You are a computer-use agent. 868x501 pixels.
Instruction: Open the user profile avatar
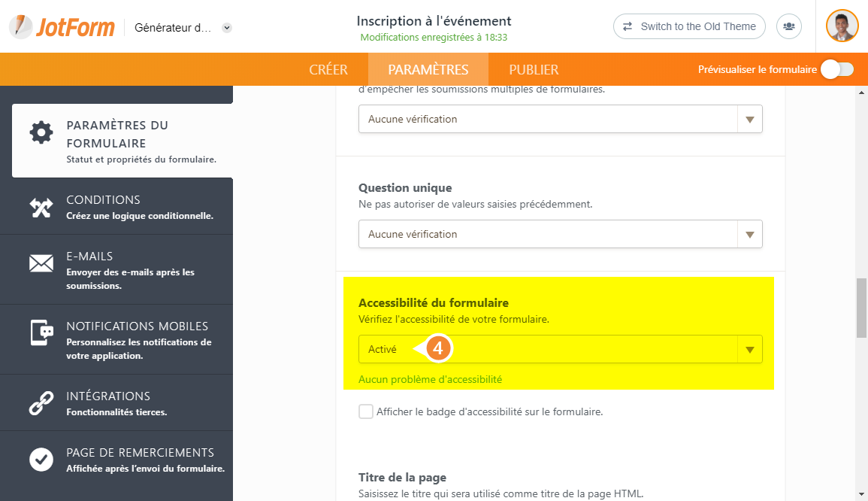click(842, 26)
